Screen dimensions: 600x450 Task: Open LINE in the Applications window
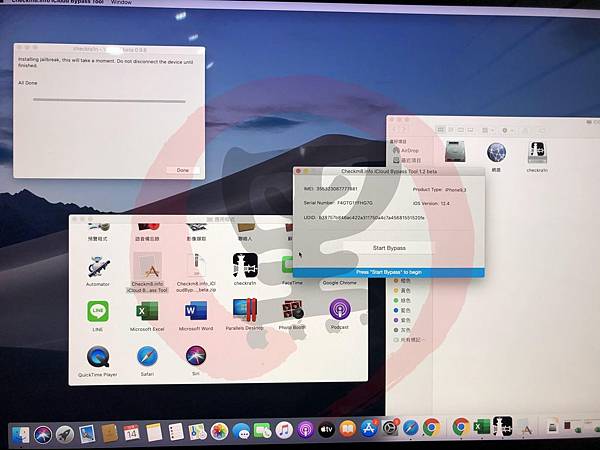[x=98, y=311]
